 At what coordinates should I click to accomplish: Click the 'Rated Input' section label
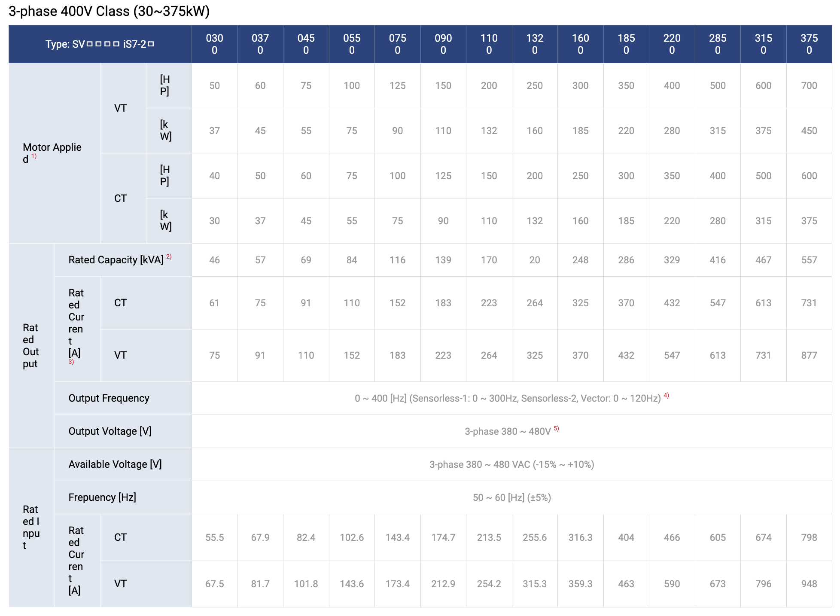31,528
